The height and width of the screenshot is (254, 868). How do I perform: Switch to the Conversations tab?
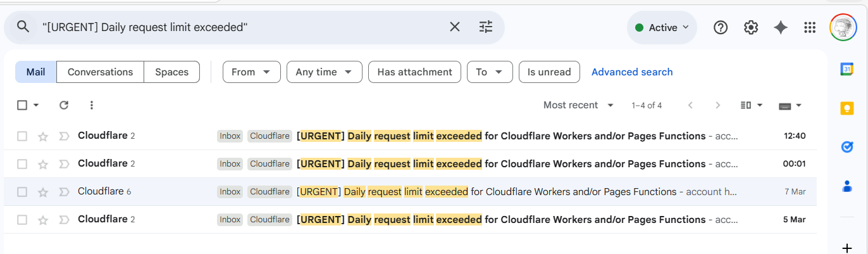click(100, 72)
